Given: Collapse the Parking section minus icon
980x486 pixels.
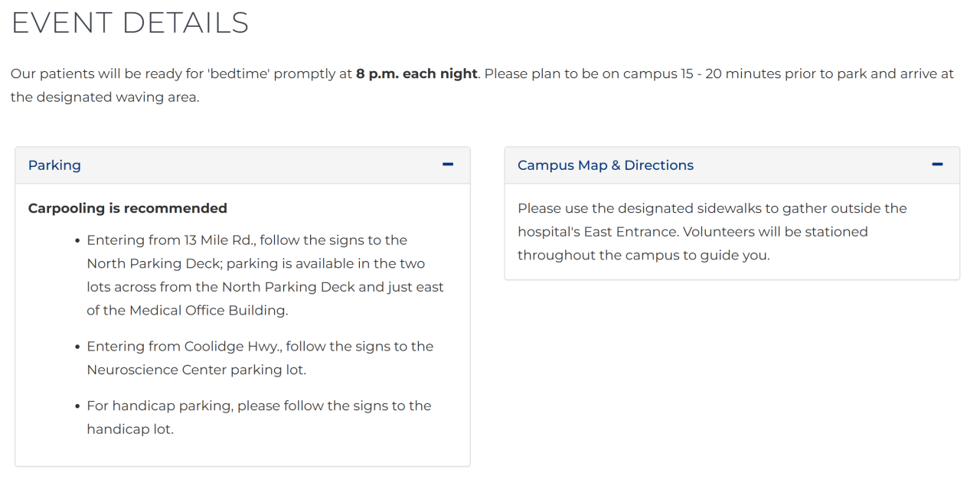Looking at the screenshot, I should pos(448,165).
